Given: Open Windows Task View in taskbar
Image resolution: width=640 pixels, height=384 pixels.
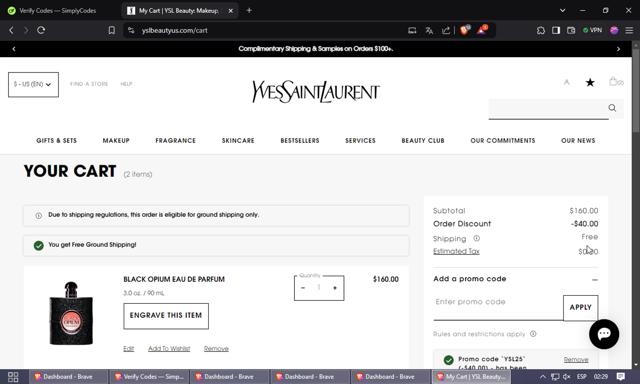Looking at the screenshot, I should coord(13,377).
